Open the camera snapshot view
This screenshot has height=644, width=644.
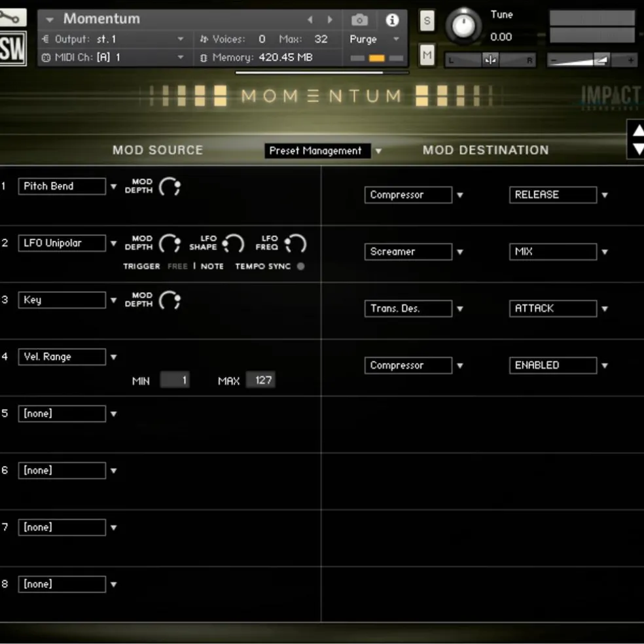359,19
